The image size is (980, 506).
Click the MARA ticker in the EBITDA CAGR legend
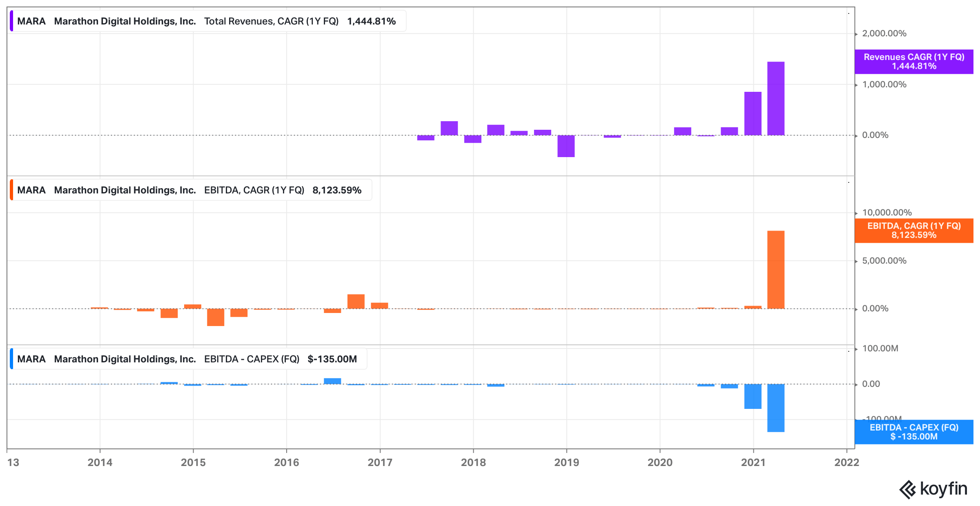point(31,190)
